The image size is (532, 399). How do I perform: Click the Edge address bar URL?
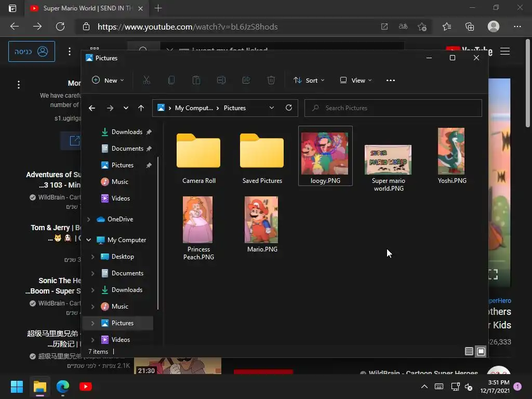pyautogui.click(x=188, y=26)
